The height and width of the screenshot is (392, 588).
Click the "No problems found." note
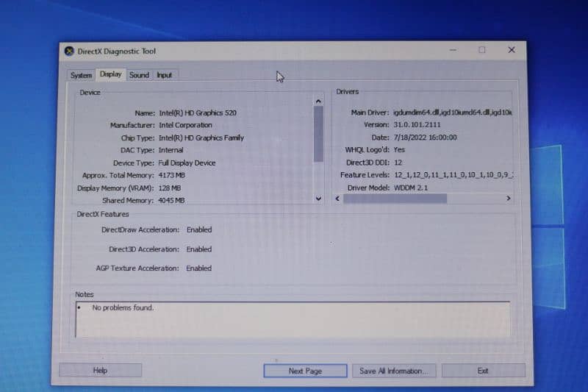[123, 307]
